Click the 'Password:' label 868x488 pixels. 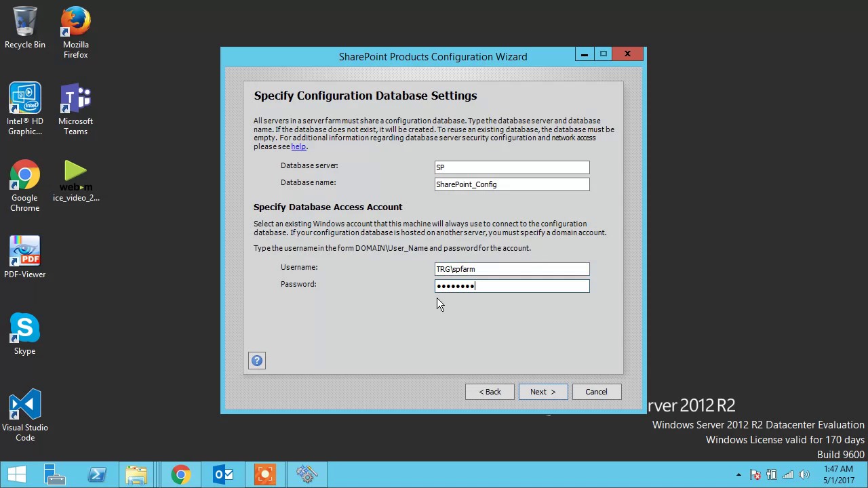click(298, 284)
